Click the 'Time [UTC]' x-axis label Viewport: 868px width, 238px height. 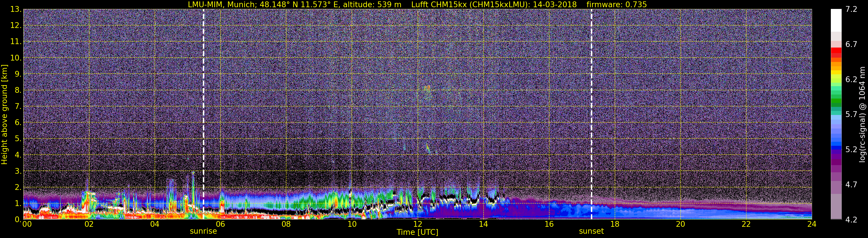point(417,232)
